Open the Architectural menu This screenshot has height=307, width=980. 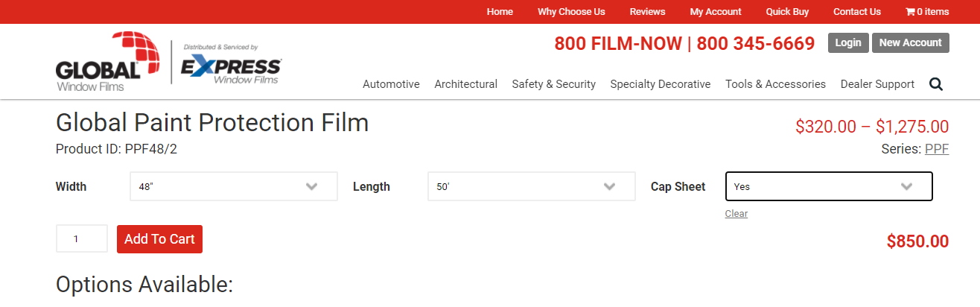point(465,84)
